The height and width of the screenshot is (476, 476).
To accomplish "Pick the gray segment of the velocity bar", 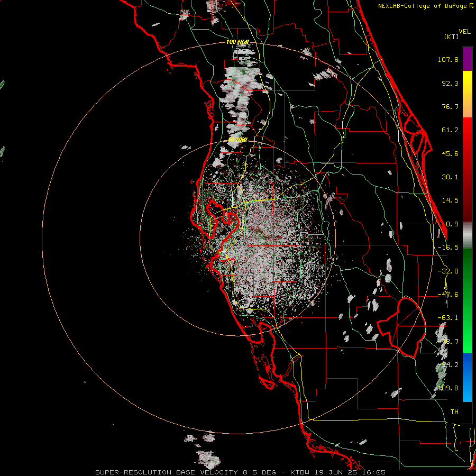I will (467, 235).
